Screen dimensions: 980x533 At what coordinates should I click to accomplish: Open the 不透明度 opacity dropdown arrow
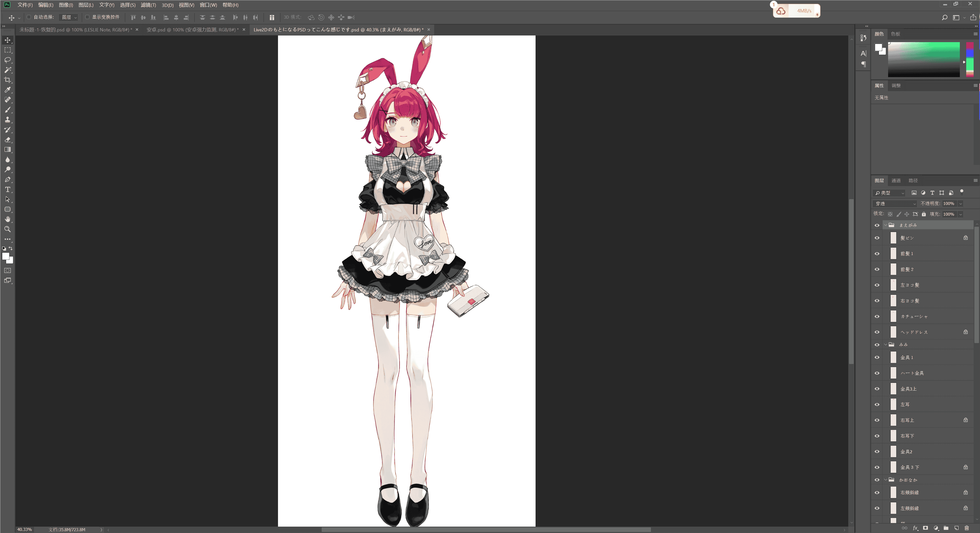tap(961, 203)
